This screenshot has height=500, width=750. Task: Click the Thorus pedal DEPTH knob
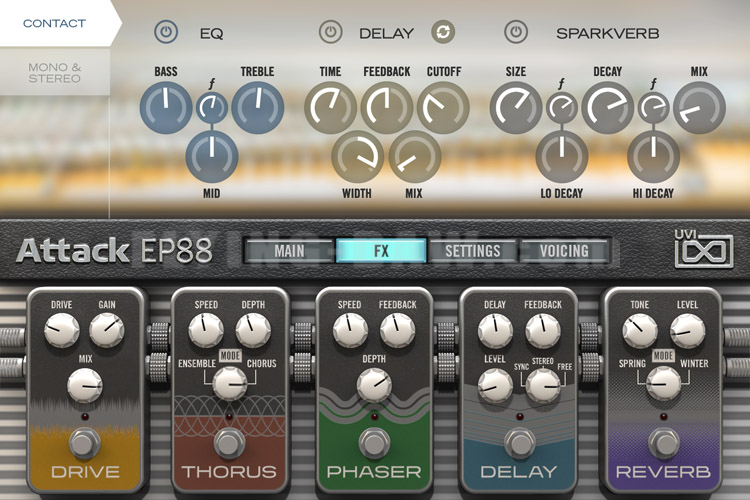[x=253, y=330]
